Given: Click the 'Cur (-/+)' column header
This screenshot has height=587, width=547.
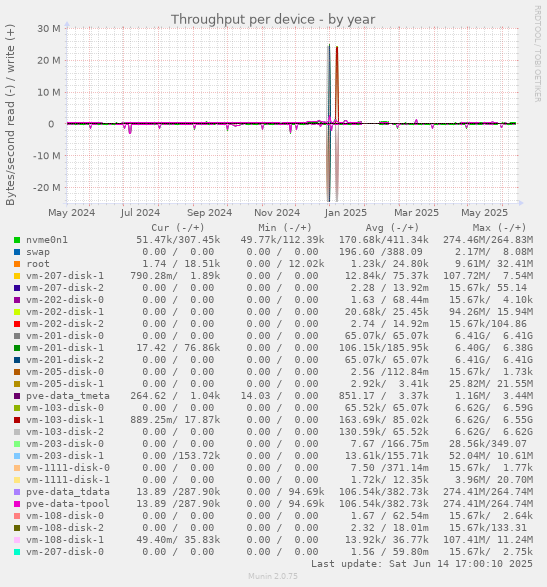Looking at the screenshot, I should [178, 228].
